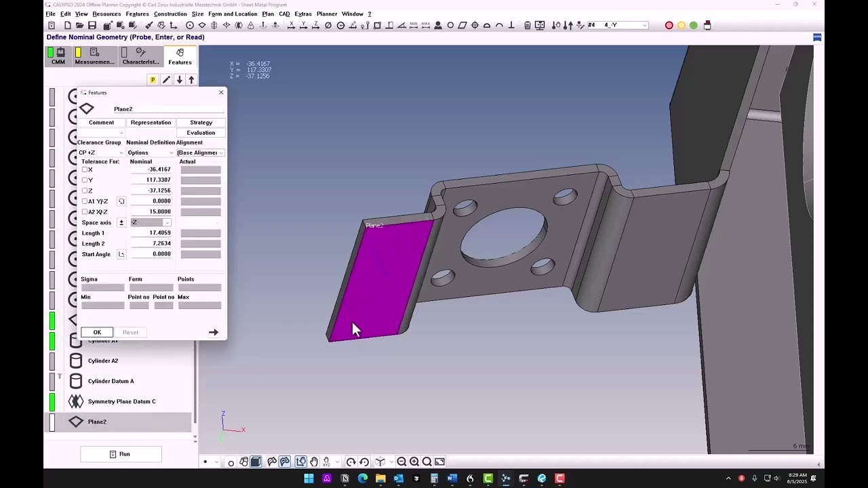Open the empty dropdown below Comment button
This screenshot has height=488, width=868.
pos(102,133)
